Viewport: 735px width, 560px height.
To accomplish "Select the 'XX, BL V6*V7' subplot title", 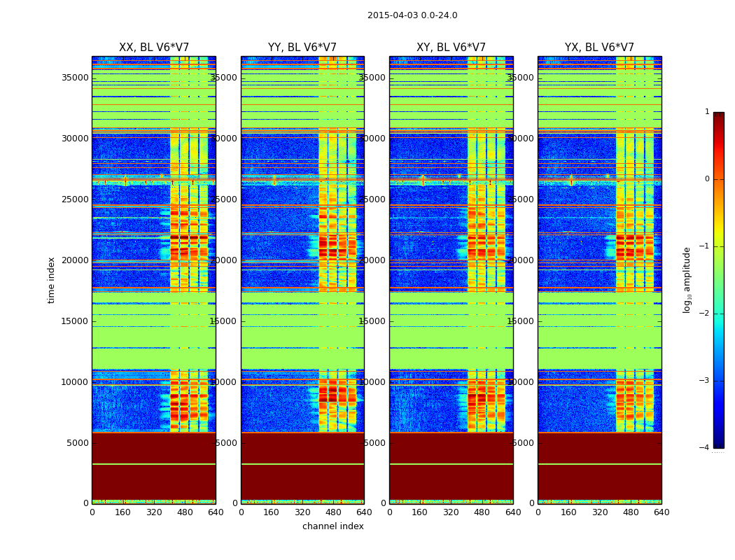I will (x=154, y=48).
